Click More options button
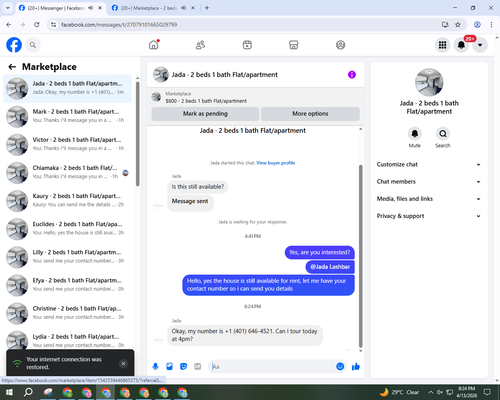 coord(310,114)
